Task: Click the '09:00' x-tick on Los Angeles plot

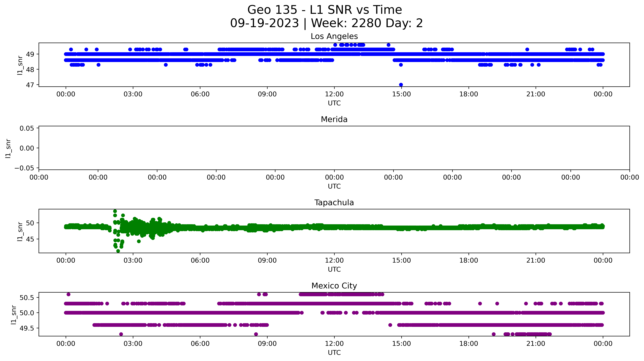Action: (267, 94)
